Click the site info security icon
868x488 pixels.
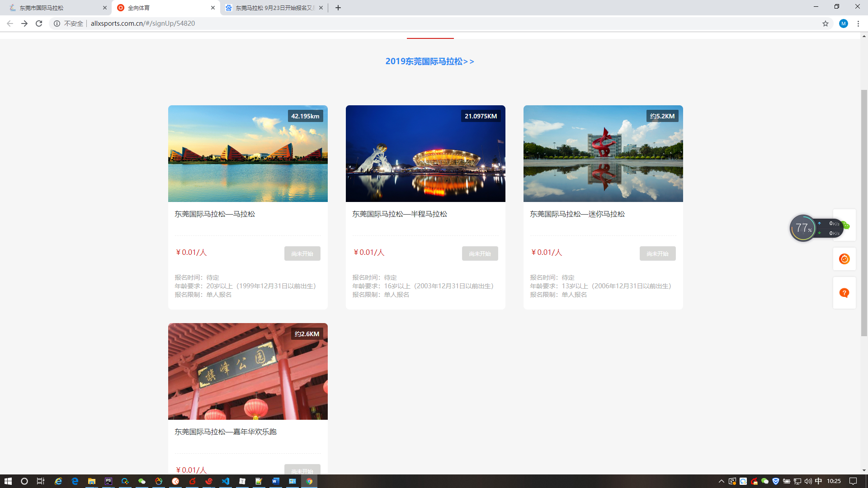point(57,23)
